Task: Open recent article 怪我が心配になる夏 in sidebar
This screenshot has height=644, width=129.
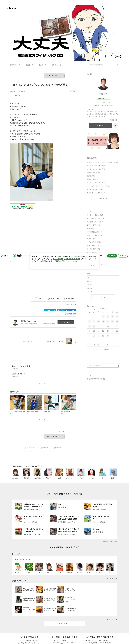Action: pyautogui.click(x=94, y=172)
